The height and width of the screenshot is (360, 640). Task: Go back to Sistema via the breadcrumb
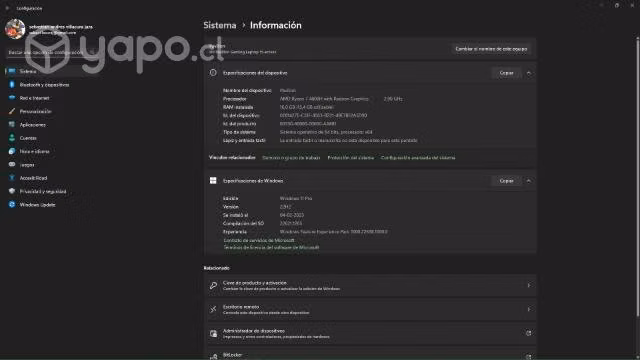(220, 25)
